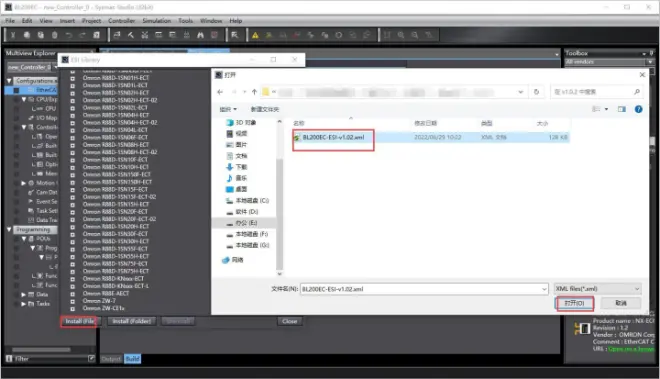660x379 pixels.
Task: Select the 3D 对象 item in navigation pane
Action: pyautogui.click(x=241, y=123)
